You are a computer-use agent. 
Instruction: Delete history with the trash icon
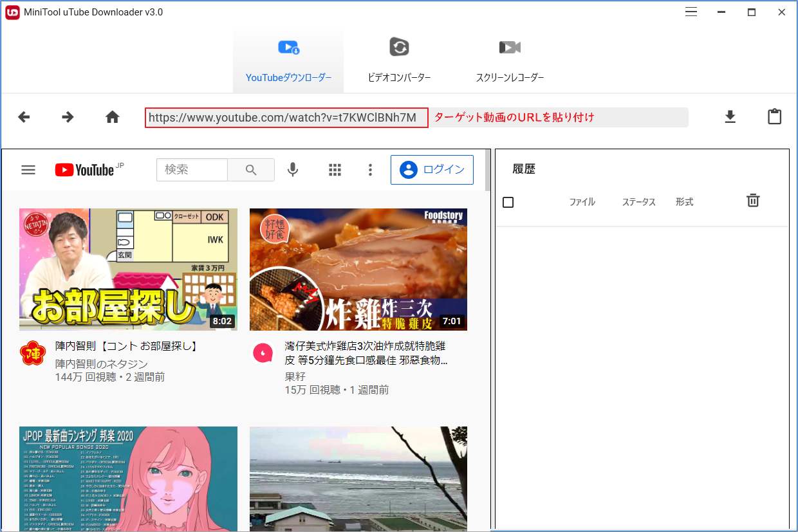[x=753, y=201]
